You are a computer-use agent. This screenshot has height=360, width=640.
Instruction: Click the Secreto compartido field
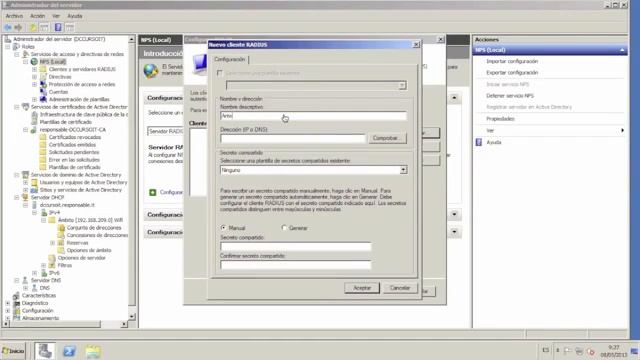click(x=296, y=247)
